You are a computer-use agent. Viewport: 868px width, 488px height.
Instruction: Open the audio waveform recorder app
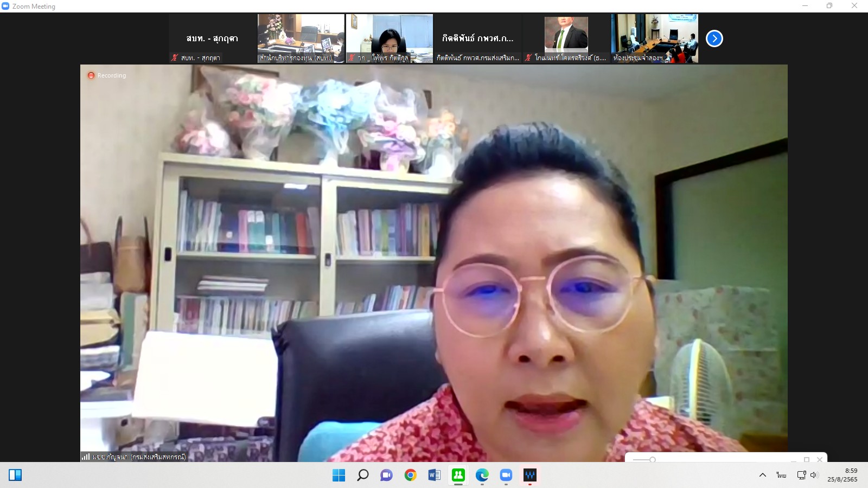(x=530, y=476)
